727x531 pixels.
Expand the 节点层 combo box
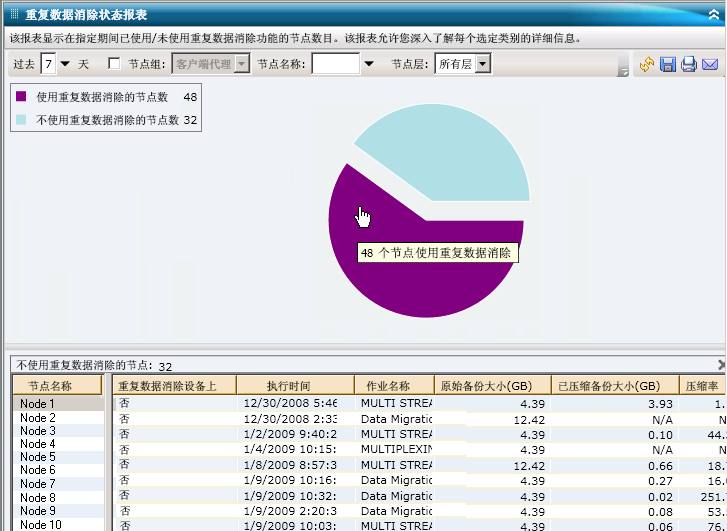click(x=483, y=64)
